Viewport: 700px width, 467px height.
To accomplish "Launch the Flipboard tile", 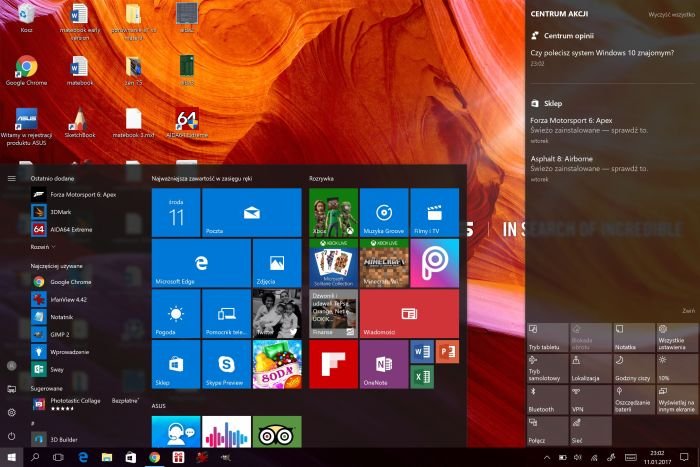I will pyautogui.click(x=333, y=364).
